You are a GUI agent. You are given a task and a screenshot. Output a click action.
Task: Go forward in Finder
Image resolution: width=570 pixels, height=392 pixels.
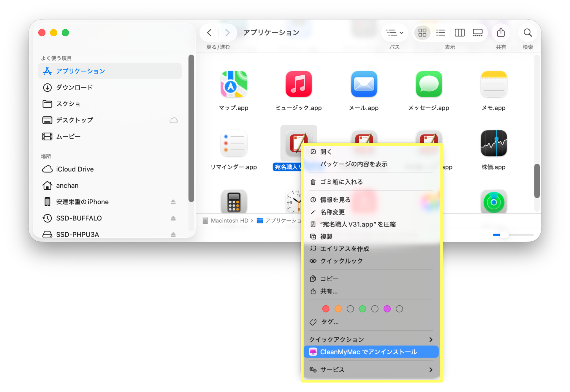(227, 33)
